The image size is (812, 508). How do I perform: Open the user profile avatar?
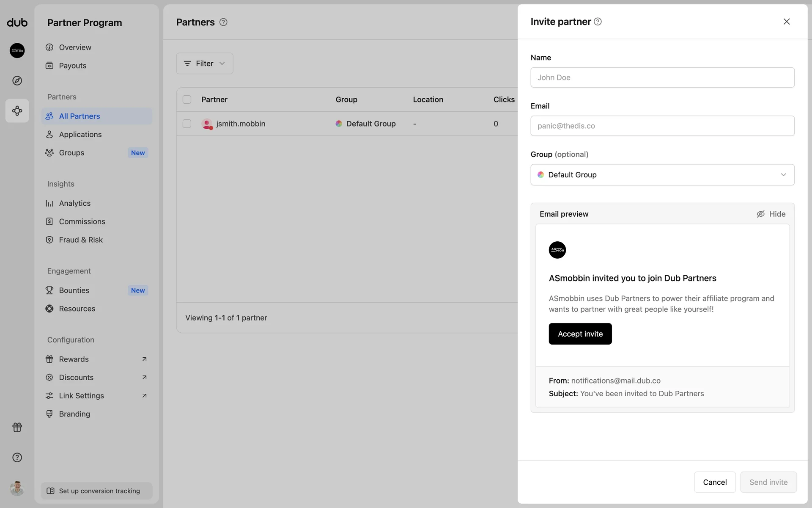(x=17, y=488)
